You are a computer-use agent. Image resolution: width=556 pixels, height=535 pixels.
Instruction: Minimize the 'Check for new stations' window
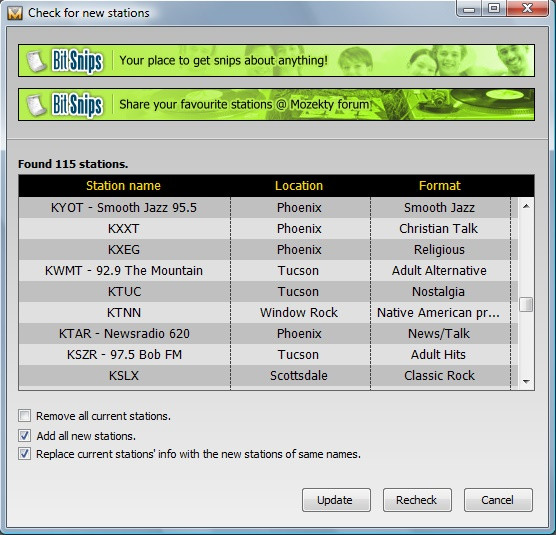click(x=469, y=9)
